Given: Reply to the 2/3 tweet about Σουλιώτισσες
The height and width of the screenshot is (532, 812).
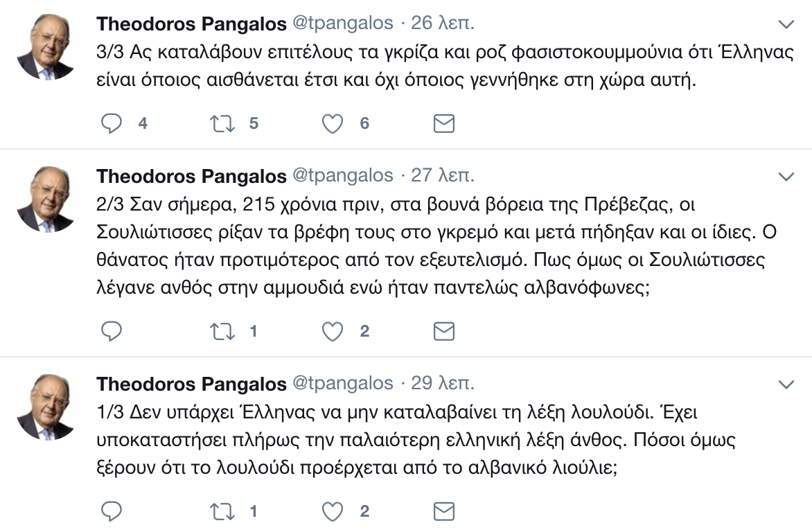Looking at the screenshot, I should (x=112, y=332).
